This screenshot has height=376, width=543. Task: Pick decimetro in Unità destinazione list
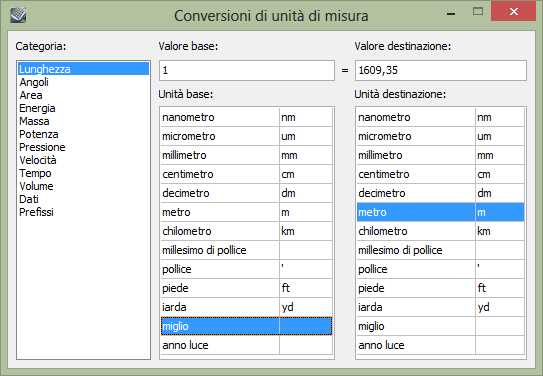click(440, 193)
